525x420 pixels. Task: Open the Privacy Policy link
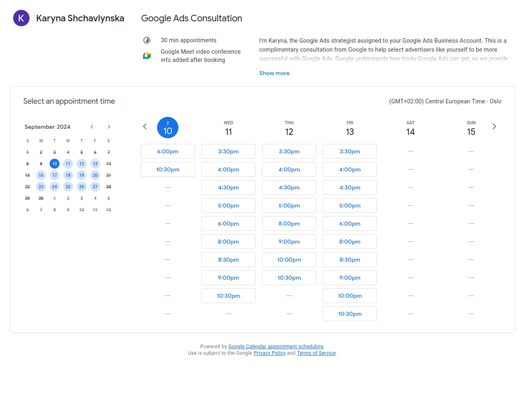click(x=269, y=353)
